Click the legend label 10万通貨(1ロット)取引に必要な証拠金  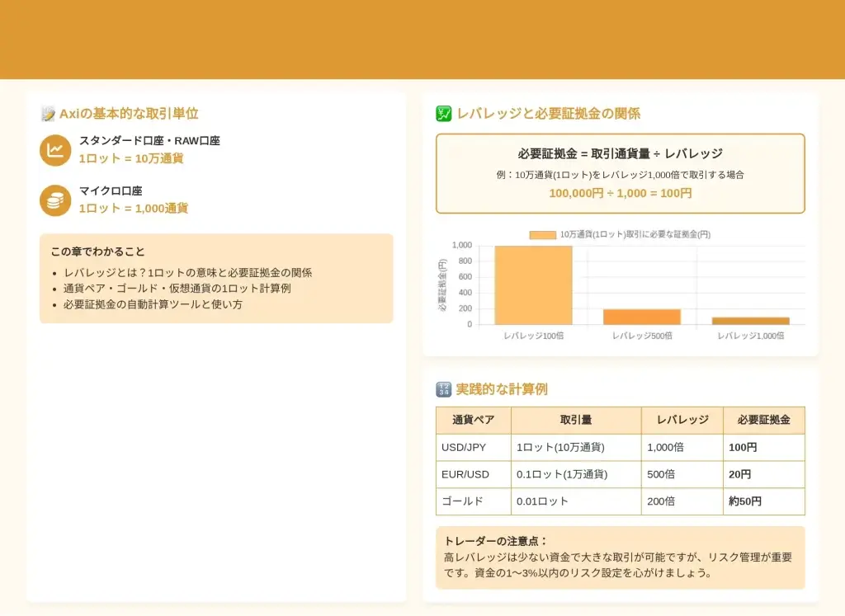coord(635,235)
